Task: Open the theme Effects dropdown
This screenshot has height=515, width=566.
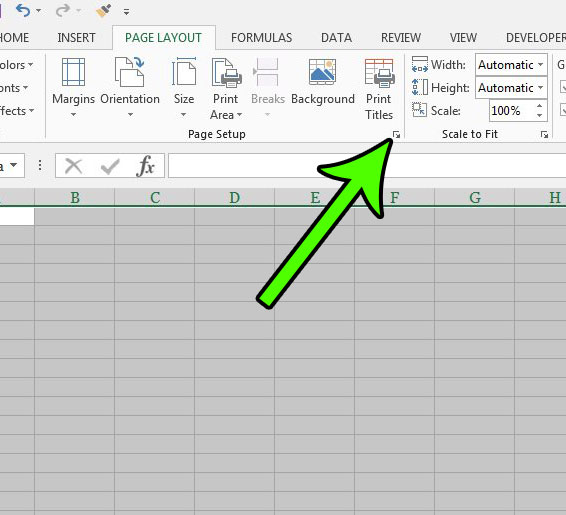Action: coord(17,110)
